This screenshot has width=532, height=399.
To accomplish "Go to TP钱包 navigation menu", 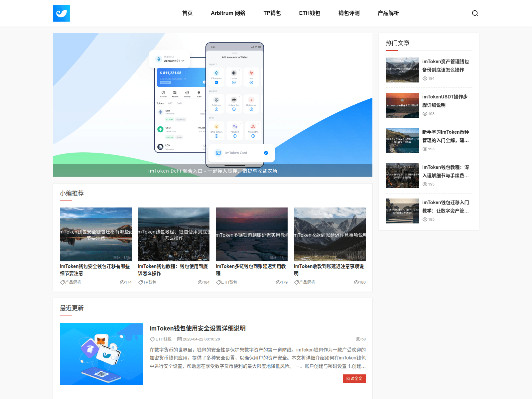I will coord(272,13).
